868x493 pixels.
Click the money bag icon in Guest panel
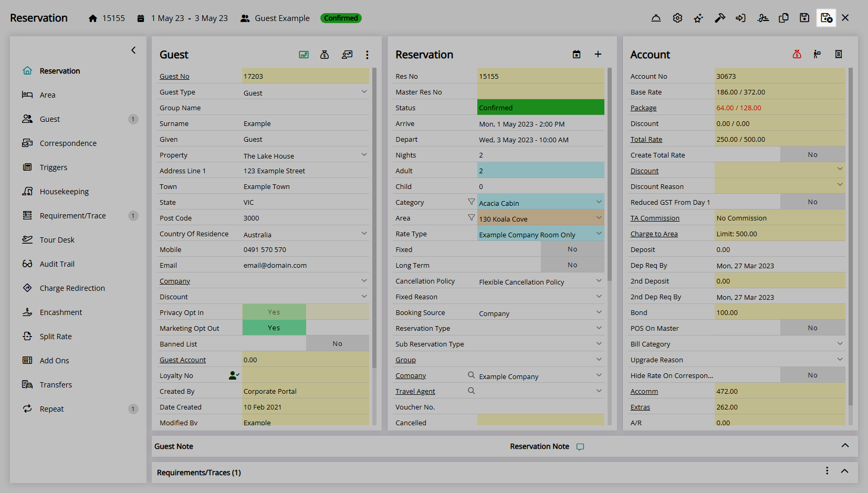[x=325, y=55]
